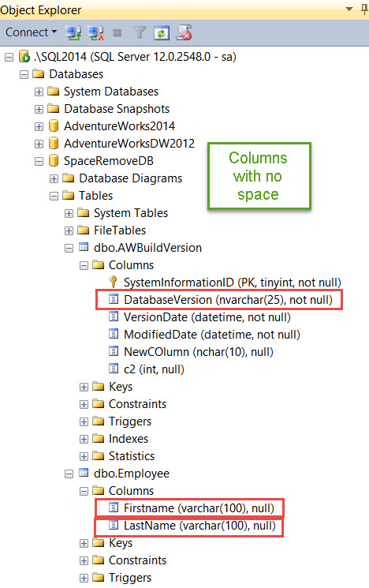Click the toolbar icon with red cancel mark
This screenshot has height=588, width=369.
pyautogui.click(x=184, y=32)
